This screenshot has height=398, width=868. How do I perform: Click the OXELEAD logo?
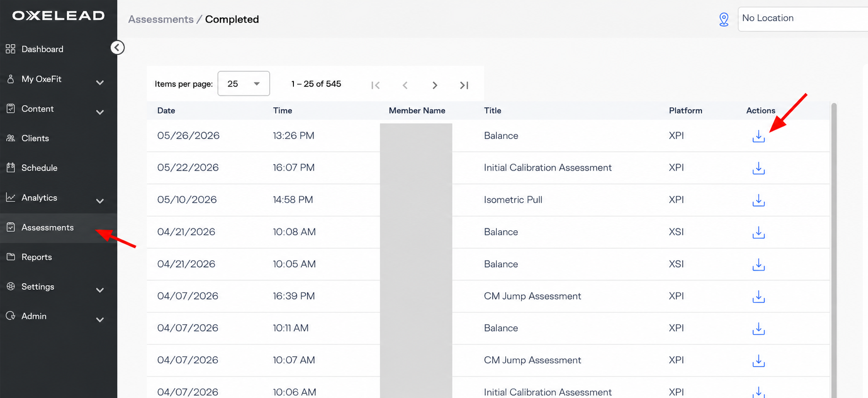(x=59, y=15)
